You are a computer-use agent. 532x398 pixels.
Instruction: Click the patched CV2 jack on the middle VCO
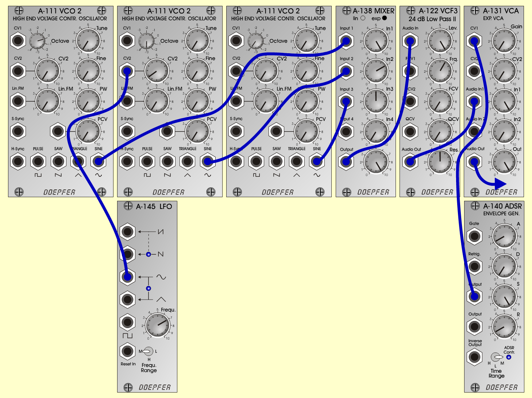127,71
